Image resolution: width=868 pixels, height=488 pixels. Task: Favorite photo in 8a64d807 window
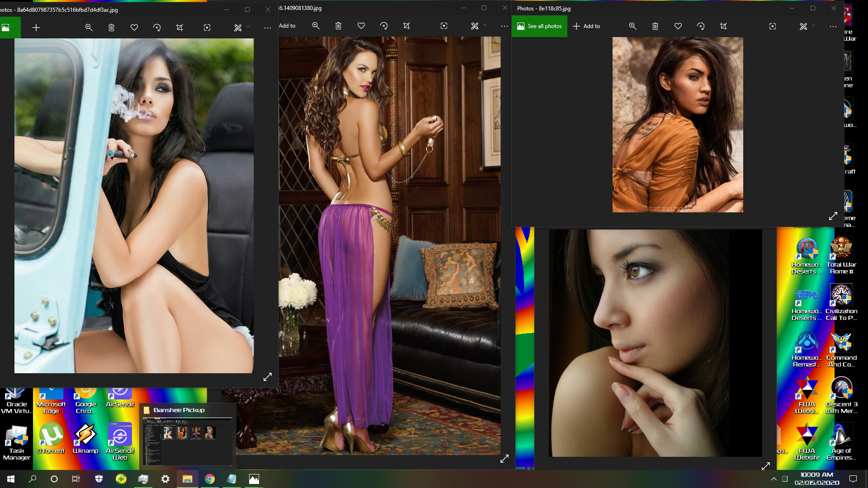134,28
